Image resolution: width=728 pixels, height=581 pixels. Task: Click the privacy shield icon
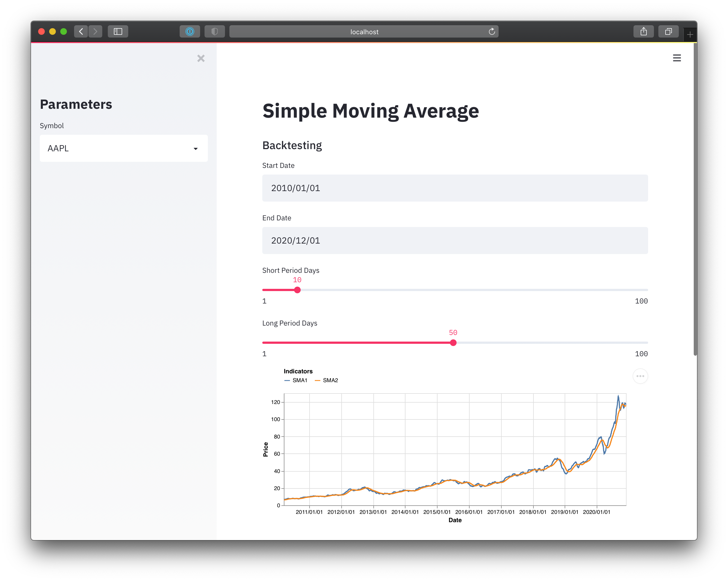click(x=214, y=31)
